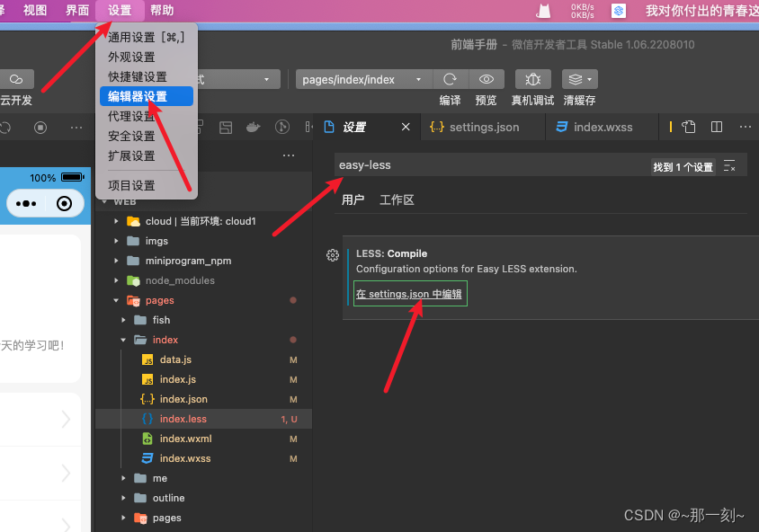759x532 pixels.
Task: Choose 外观设置 menu entry
Action: 147,58
